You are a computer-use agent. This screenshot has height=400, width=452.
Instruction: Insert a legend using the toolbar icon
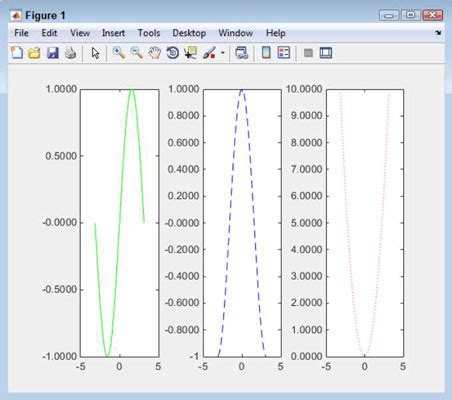click(284, 53)
